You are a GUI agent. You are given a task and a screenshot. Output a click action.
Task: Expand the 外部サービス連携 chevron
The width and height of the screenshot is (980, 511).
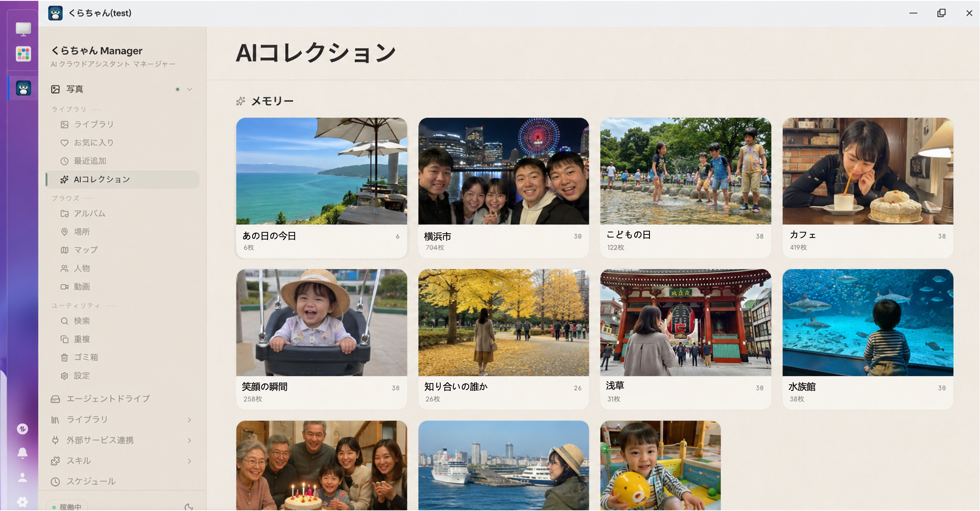tap(189, 440)
